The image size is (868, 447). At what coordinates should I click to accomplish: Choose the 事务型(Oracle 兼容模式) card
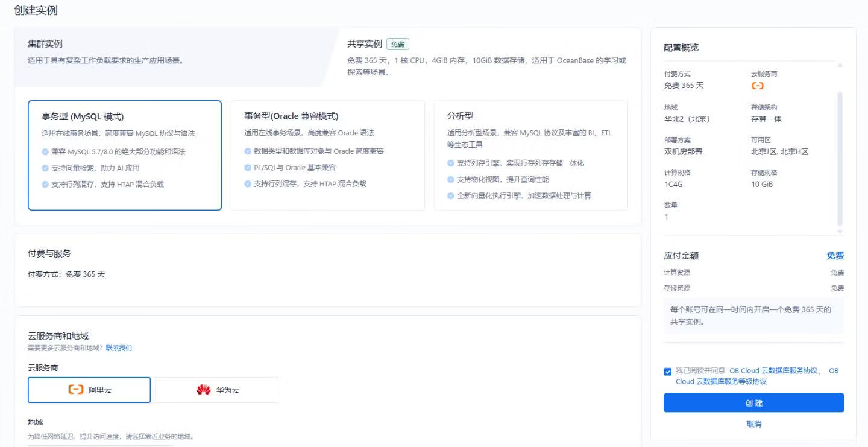[x=327, y=155]
